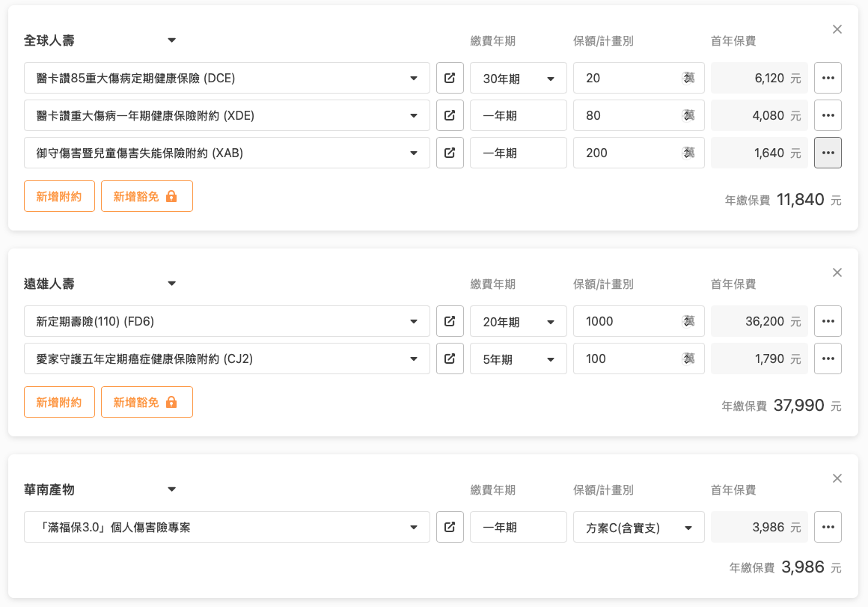868x607 pixels.
Task: Click the three-dot menu for 愛家守護 (CJ2) row
Action: pos(828,359)
